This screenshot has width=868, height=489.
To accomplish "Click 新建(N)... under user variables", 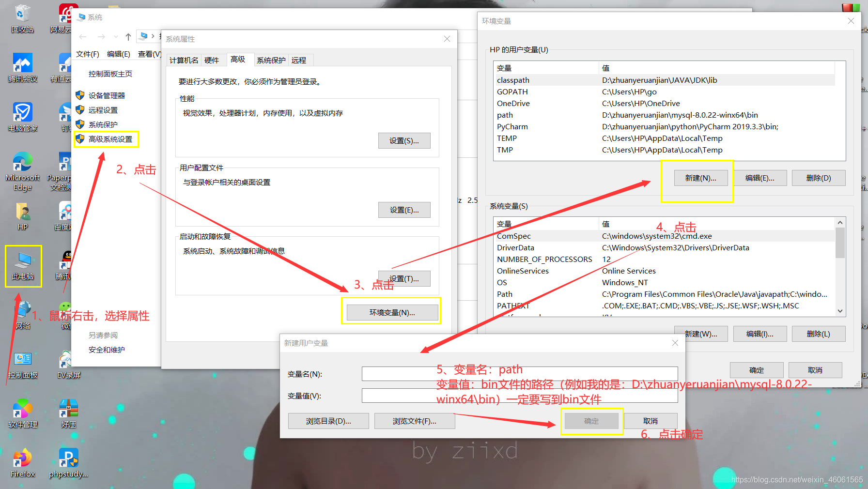I will pos(701,178).
